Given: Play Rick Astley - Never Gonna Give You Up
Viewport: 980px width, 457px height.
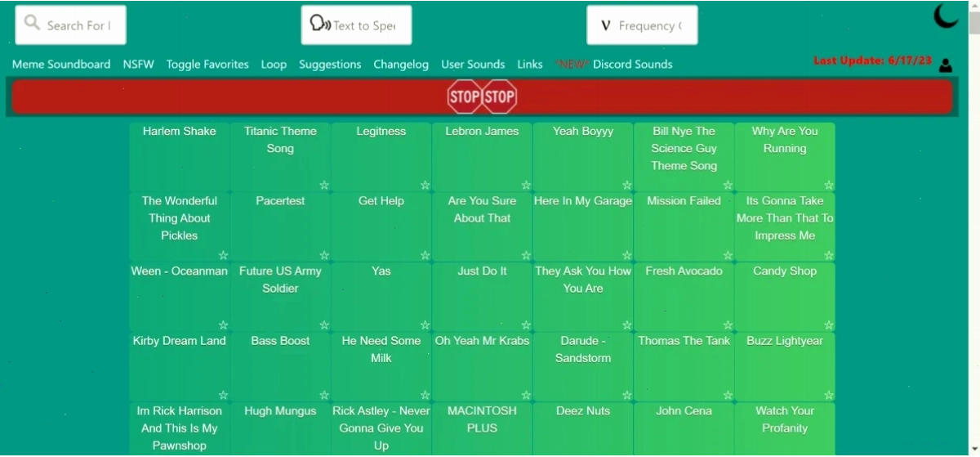Looking at the screenshot, I should click(x=381, y=429).
